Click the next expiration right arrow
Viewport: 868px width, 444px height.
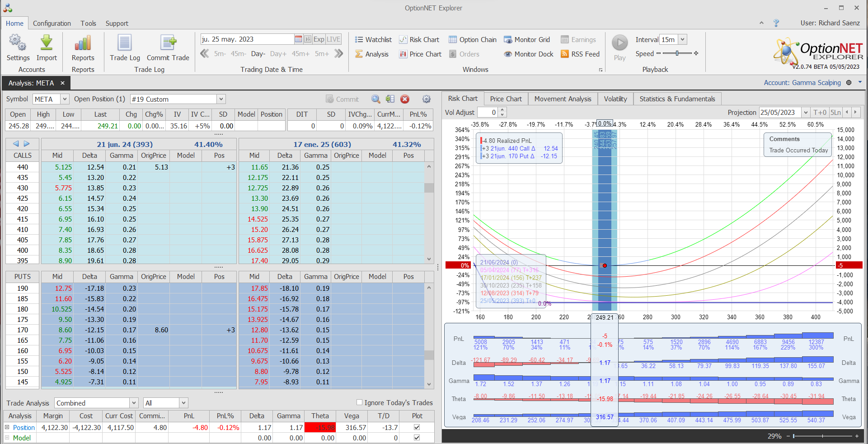pyautogui.click(x=27, y=144)
